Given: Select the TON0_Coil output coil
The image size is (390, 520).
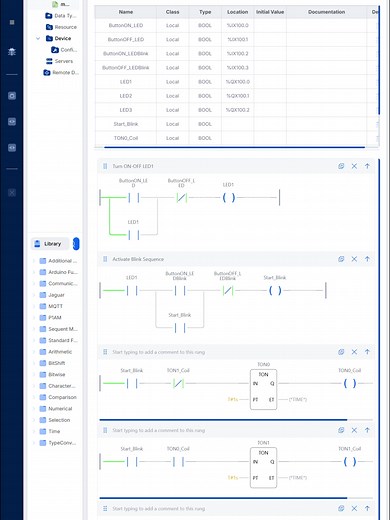Looking at the screenshot, I should click(x=350, y=383).
